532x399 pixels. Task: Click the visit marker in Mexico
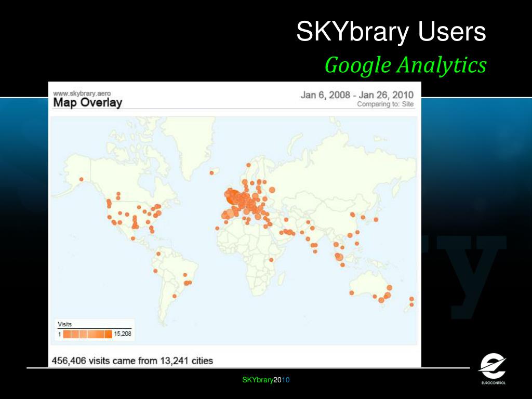(x=133, y=238)
